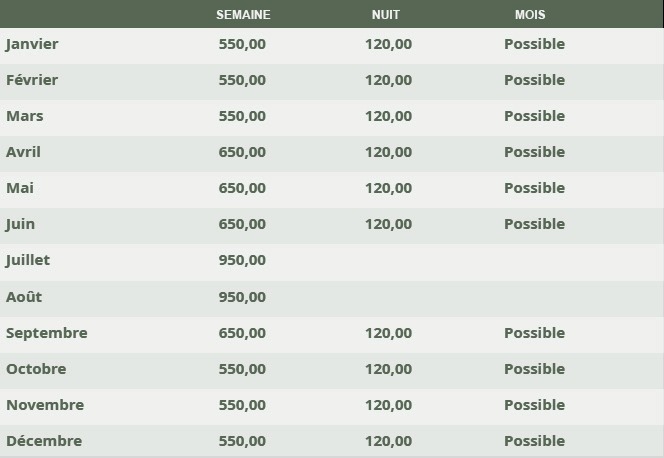Click the Août weekly price 950,00

pyautogui.click(x=242, y=297)
